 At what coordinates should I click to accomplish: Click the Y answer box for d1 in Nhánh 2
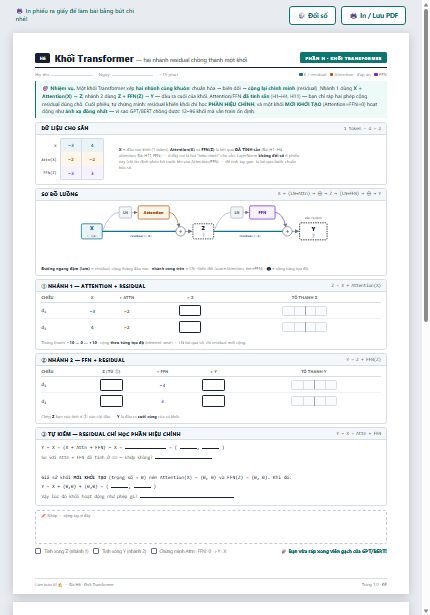tap(213, 385)
